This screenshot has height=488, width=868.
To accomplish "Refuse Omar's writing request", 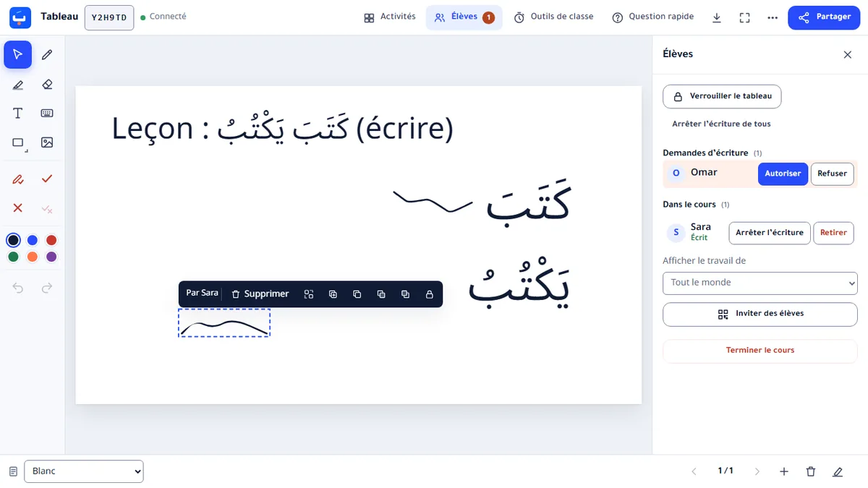I will pyautogui.click(x=833, y=174).
